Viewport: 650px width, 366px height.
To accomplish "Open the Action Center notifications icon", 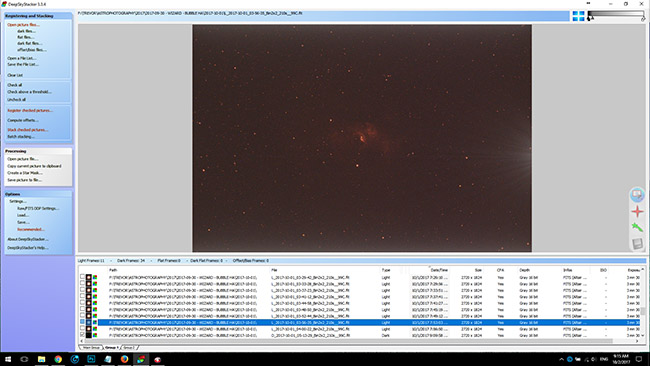I will click(639, 359).
